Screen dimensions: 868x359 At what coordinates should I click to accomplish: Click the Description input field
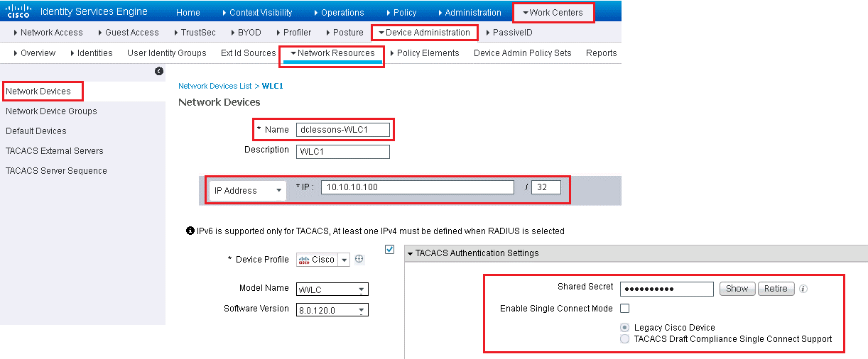[x=343, y=152]
